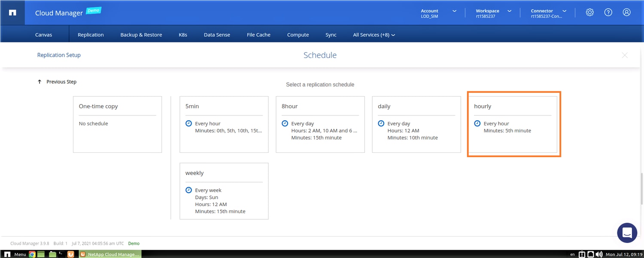Image resolution: width=644 pixels, height=258 pixels.
Task: Close the Schedule setup with X
Action: click(625, 55)
